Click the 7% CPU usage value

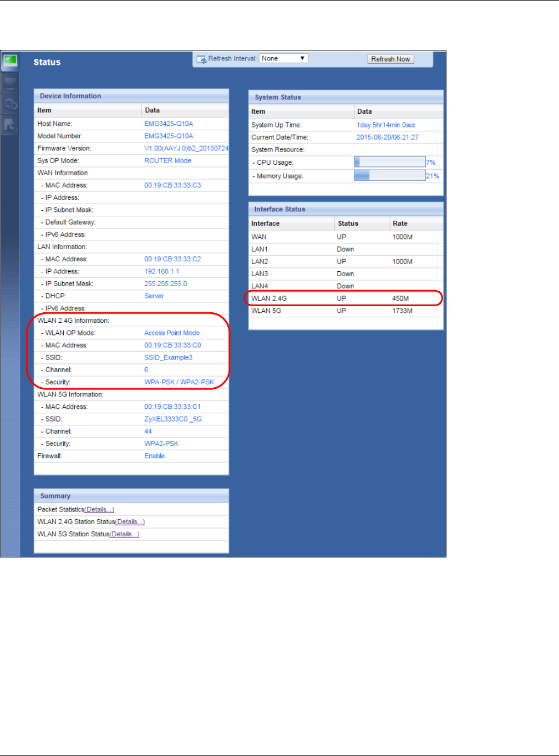(431, 163)
